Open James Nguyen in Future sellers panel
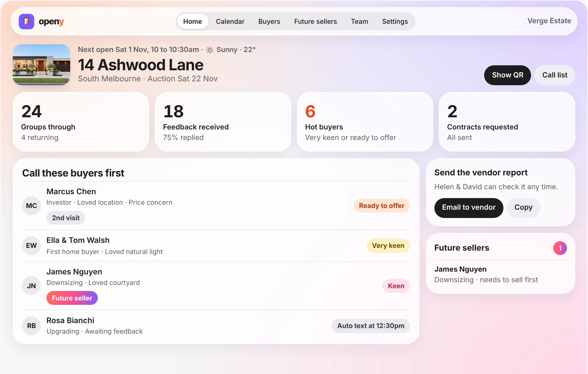This screenshot has height=374, width=588. [x=460, y=269]
